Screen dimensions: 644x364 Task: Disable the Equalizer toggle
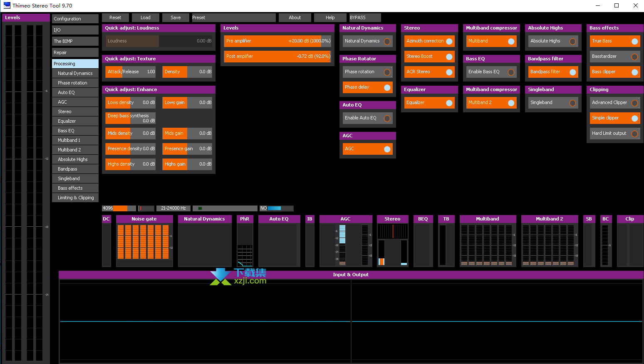point(429,103)
